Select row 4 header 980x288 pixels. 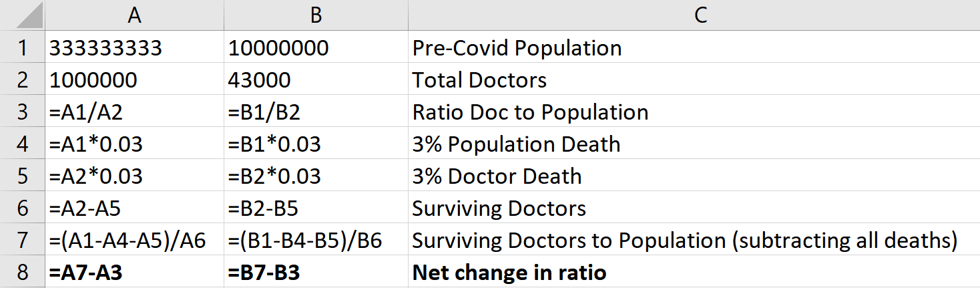(x=23, y=144)
